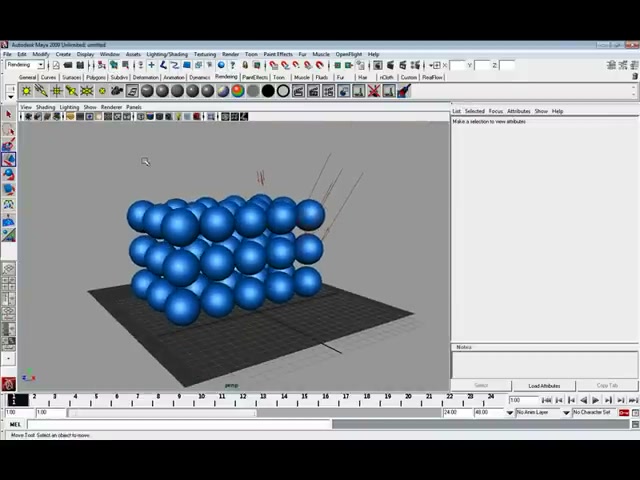Toggle the first red magnet snap icon
Viewport: 640px width, 480px height.
[x=273, y=65]
